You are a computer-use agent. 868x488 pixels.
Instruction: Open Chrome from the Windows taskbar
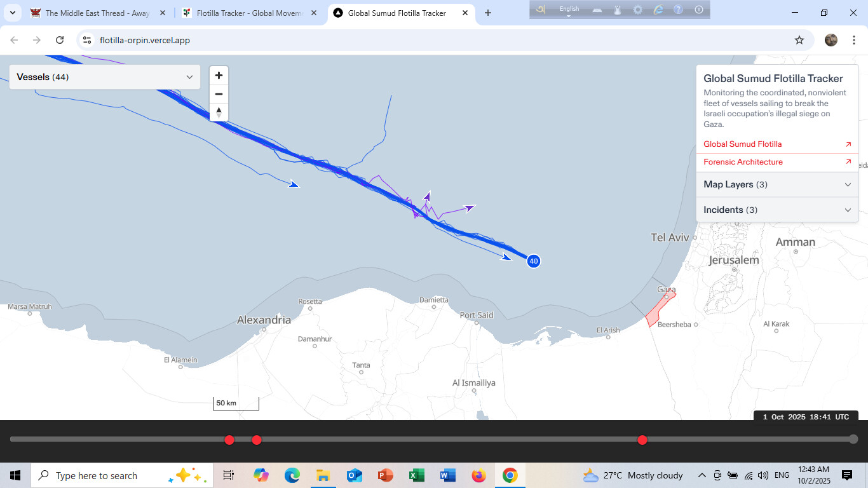pyautogui.click(x=510, y=475)
